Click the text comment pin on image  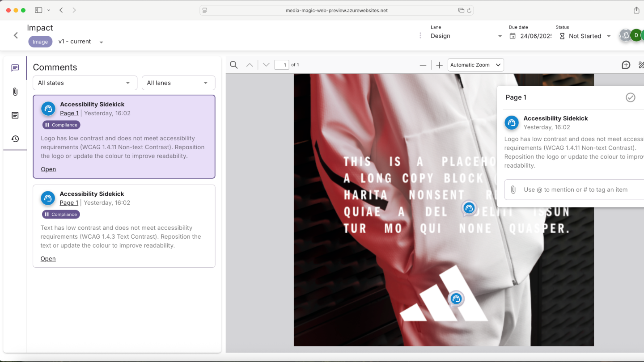coord(469,208)
